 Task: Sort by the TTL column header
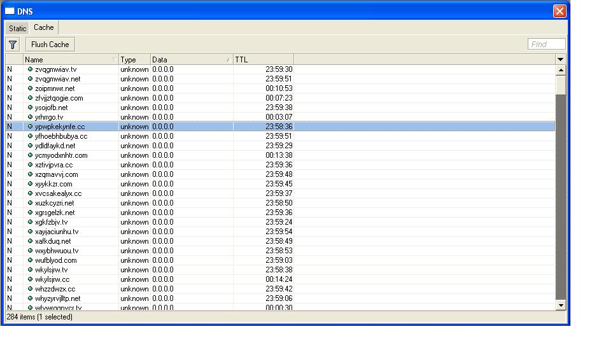click(264, 60)
